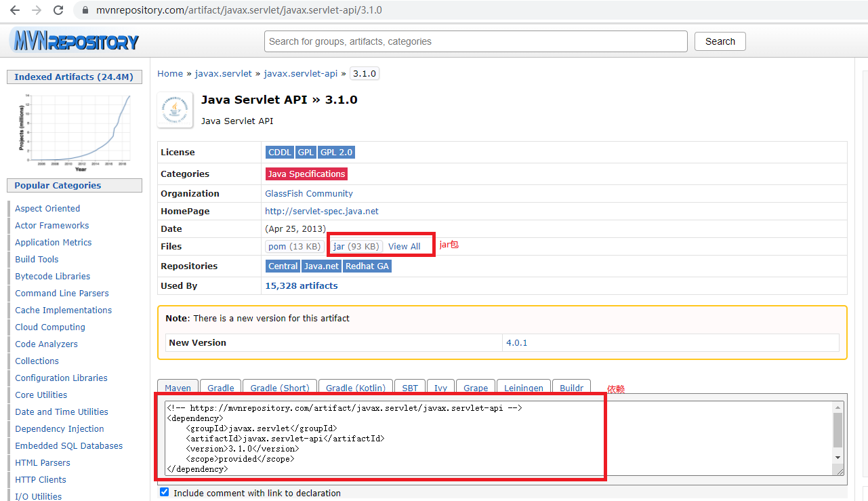Download the pom (13 KB) file
868x501 pixels.
295,246
